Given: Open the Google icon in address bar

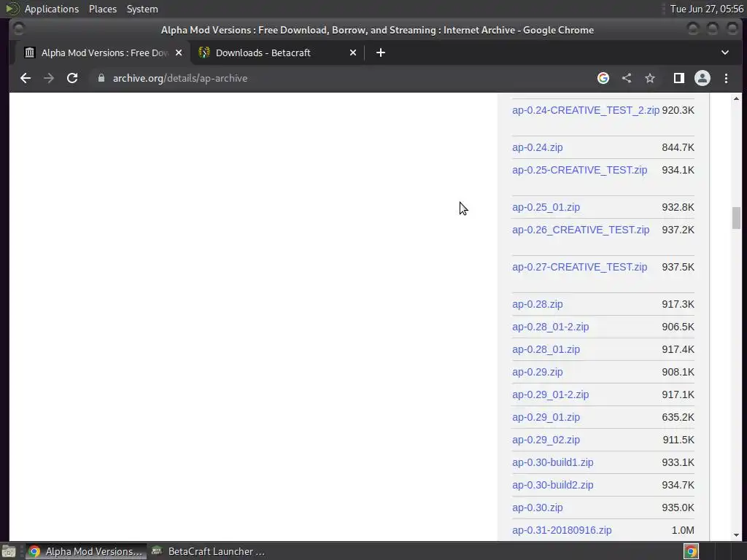Looking at the screenshot, I should 603,78.
